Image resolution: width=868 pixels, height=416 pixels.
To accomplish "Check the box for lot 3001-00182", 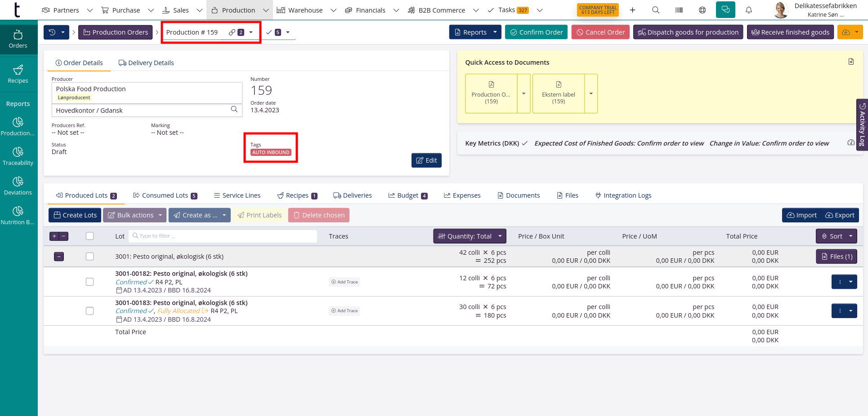I will (90, 282).
